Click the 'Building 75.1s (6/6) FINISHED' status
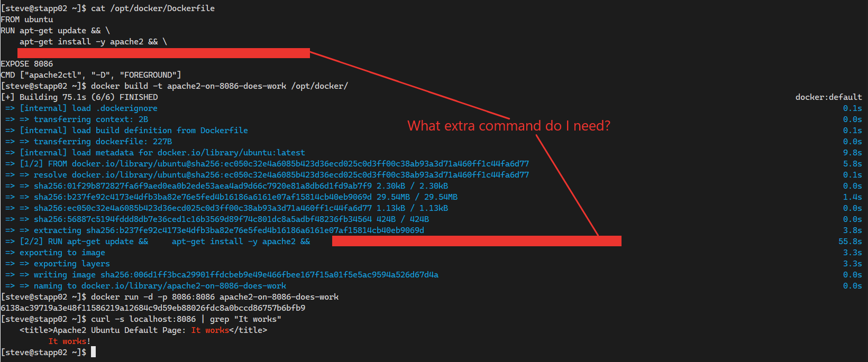868x362 pixels. point(89,97)
